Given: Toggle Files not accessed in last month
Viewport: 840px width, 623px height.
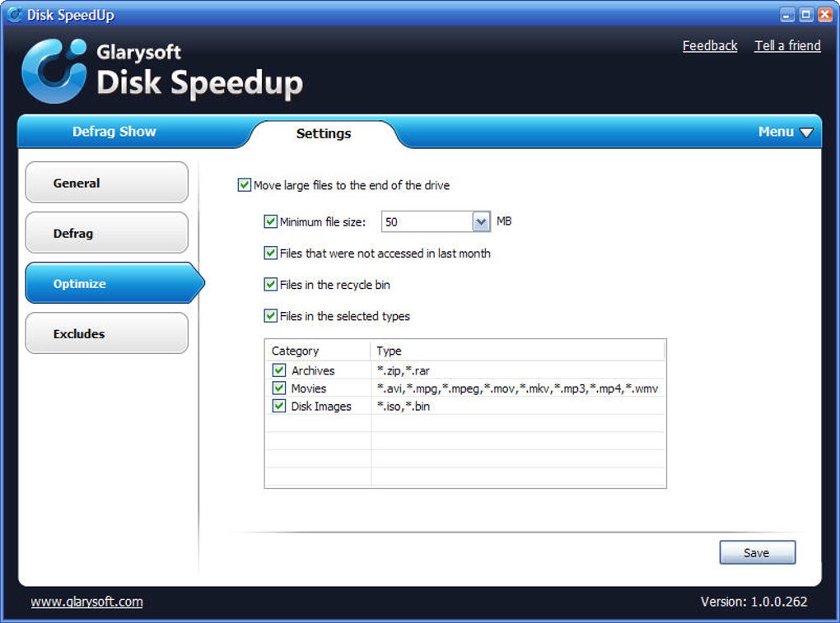Looking at the screenshot, I should [x=271, y=253].
